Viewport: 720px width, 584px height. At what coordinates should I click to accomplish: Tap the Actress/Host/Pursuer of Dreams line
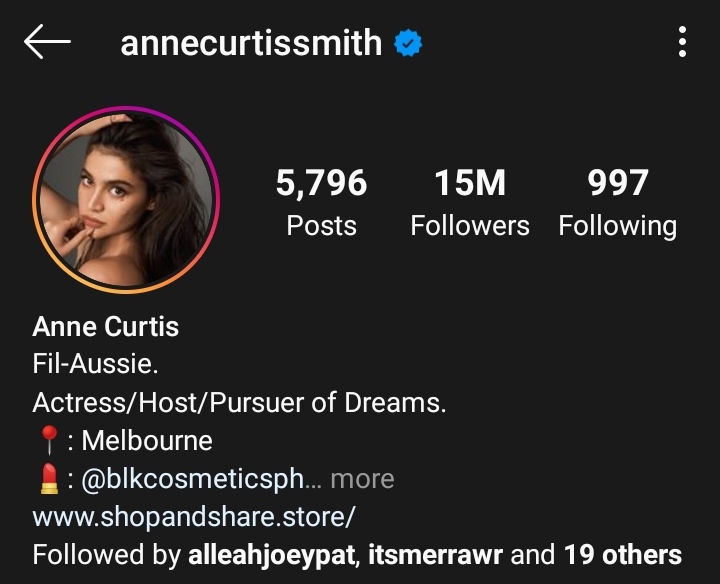click(239, 403)
